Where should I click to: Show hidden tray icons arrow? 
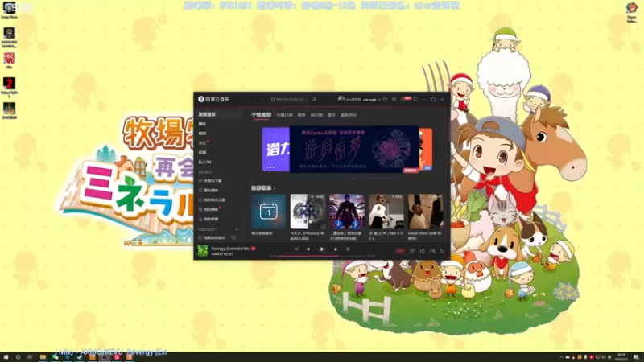coord(561,357)
